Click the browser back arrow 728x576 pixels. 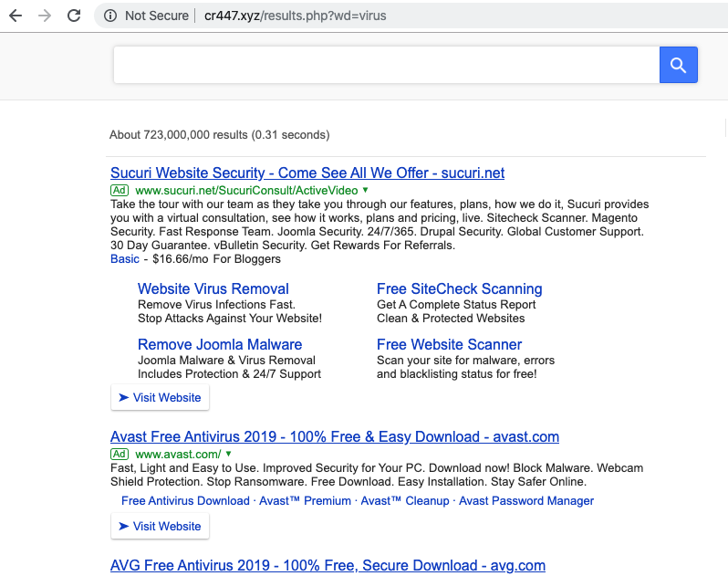click(x=16, y=16)
